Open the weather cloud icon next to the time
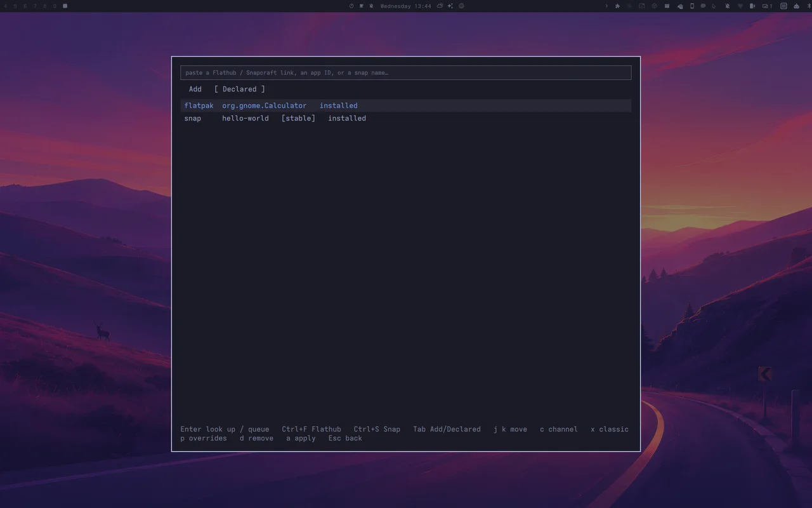The width and height of the screenshot is (812, 508). (x=440, y=6)
